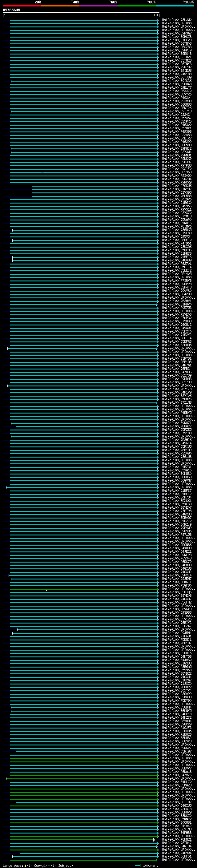Select hit label UniRef100_Q8ITB7
The image size is (197, 868).
tap(176, 802)
